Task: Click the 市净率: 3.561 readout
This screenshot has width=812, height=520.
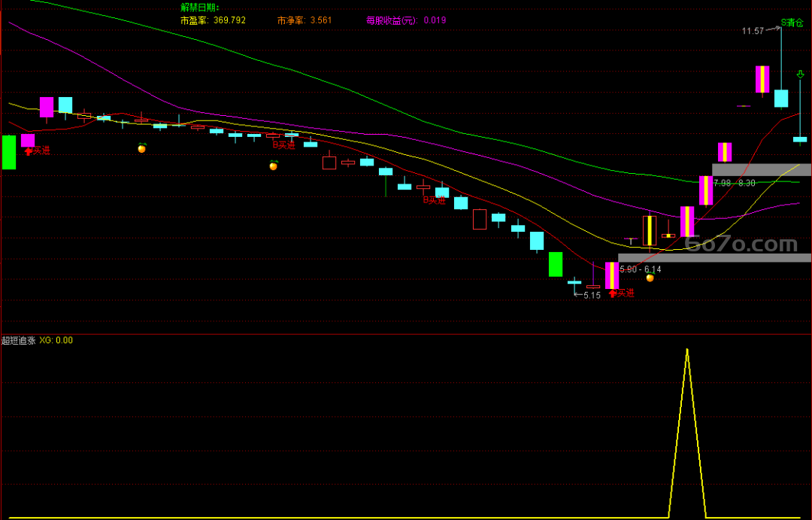Action: 304,20
